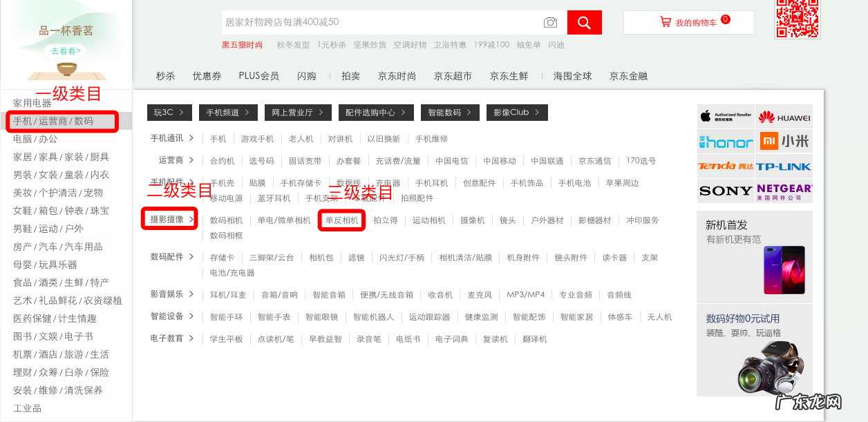The image size is (868, 422).
Task: Click the red magnifier search icon
Action: (x=584, y=22)
